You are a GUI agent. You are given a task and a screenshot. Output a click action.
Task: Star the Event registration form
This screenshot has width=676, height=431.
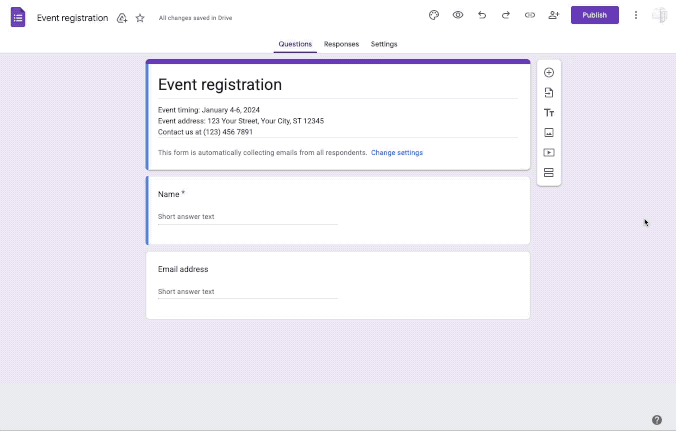pos(140,18)
